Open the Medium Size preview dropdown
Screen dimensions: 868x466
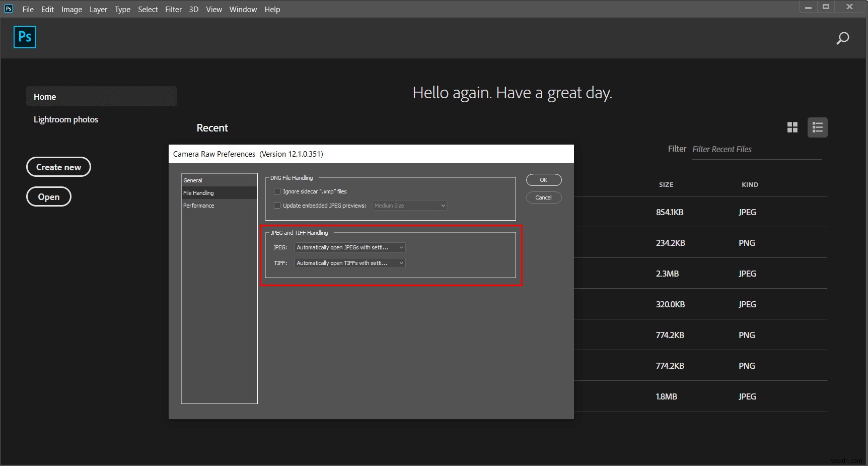tap(409, 205)
